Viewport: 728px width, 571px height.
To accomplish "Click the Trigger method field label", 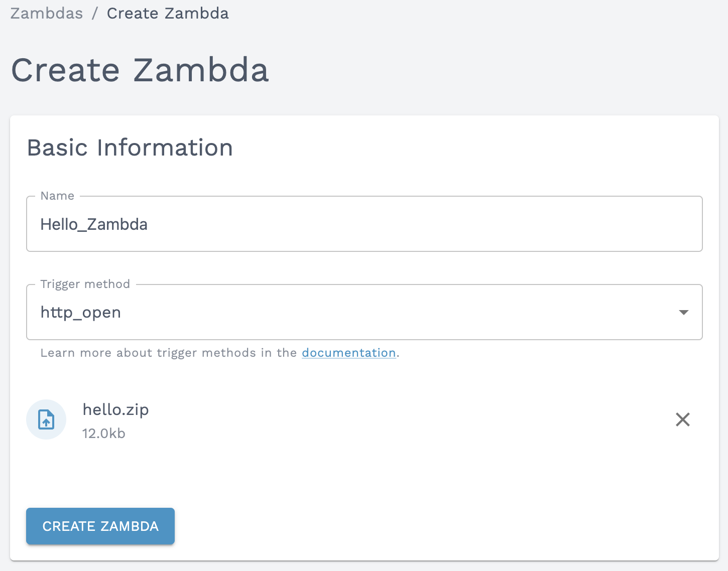I will 85,283.
